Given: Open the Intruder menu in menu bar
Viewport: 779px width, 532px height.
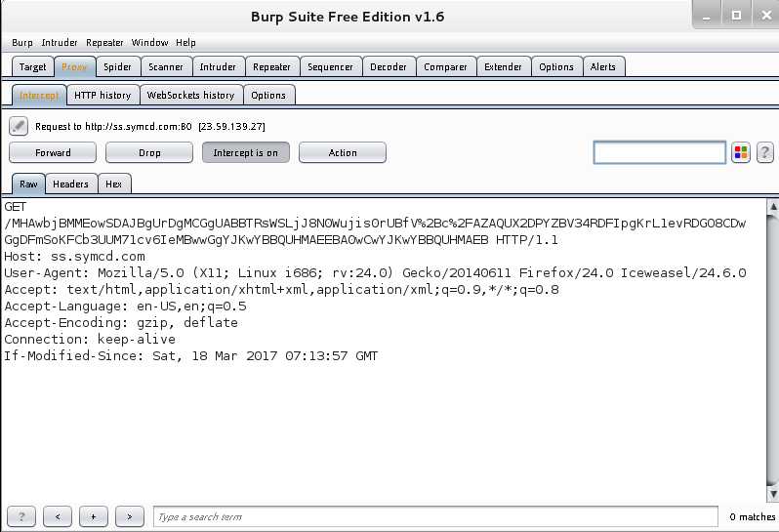Looking at the screenshot, I should (x=60, y=43).
